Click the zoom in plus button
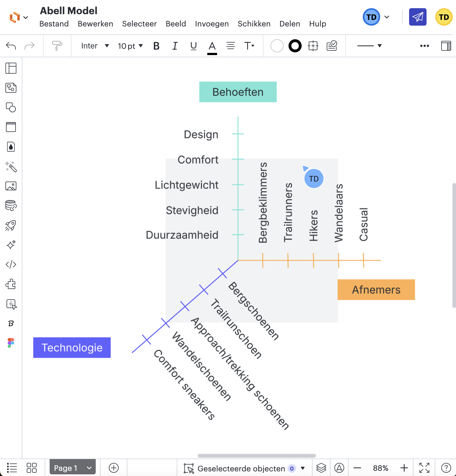This screenshot has height=476, width=456. click(404, 468)
